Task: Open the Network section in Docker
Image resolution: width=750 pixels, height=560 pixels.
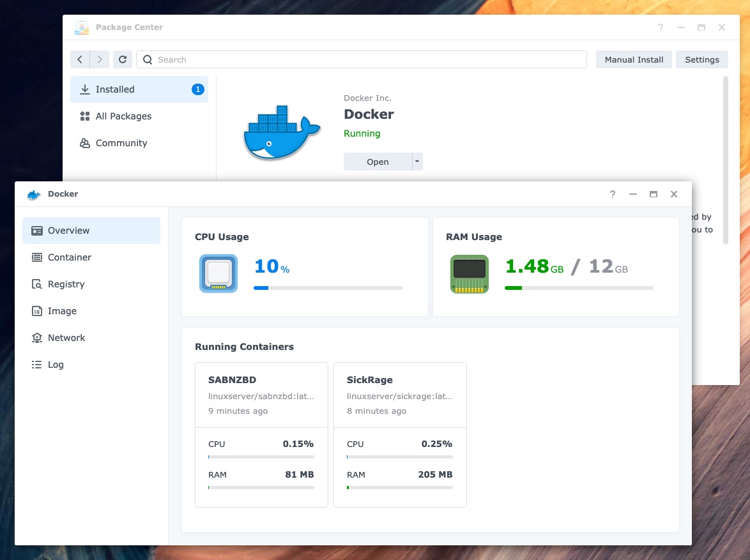Action: point(91,338)
